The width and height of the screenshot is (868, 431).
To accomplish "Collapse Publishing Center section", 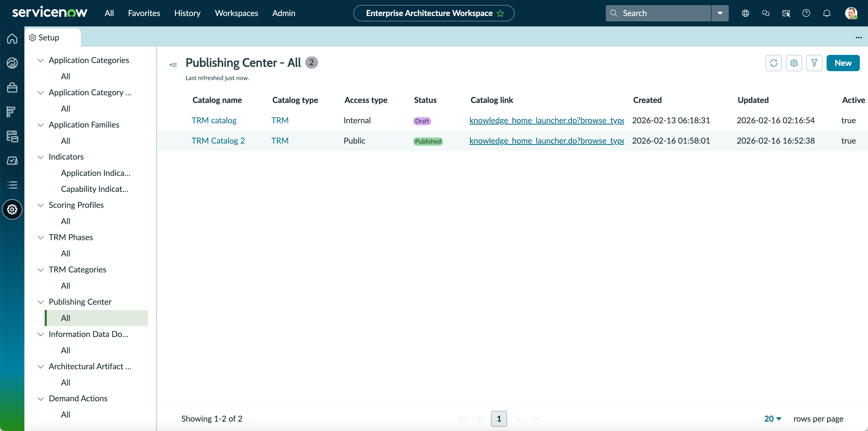I will (x=40, y=302).
